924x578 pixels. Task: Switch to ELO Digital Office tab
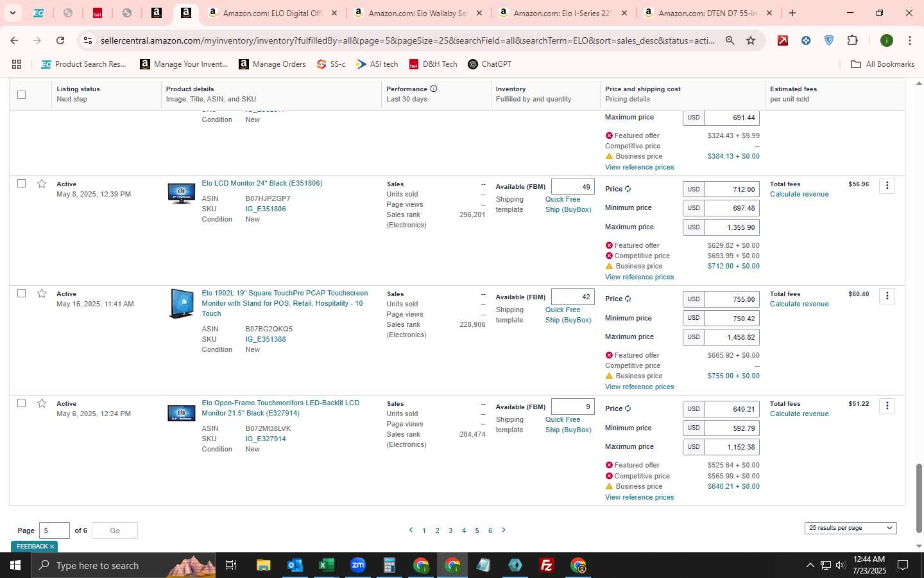pos(274,13)
